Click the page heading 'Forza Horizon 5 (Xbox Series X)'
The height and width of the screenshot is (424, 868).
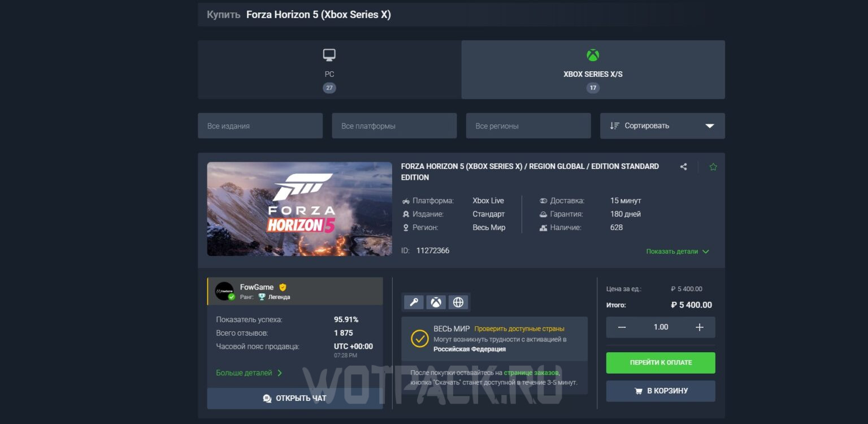point(319,15)
